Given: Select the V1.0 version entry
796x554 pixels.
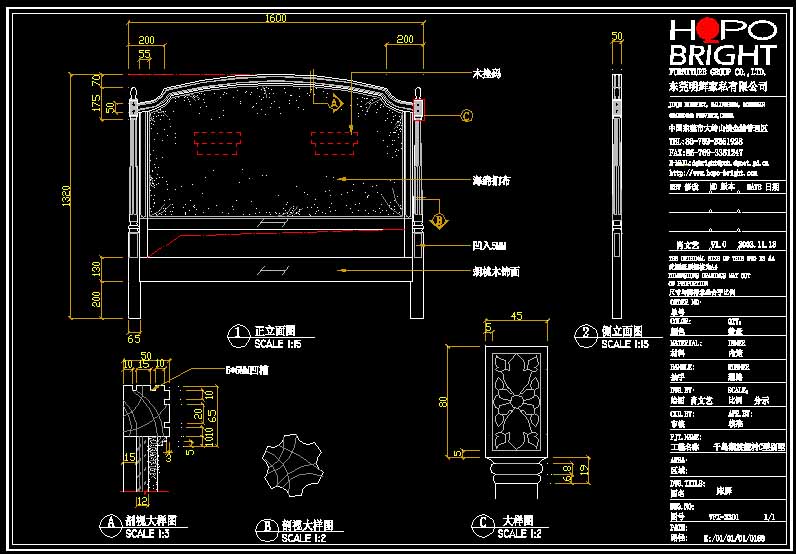Looking at the screenshot, I should coord(717,244).
